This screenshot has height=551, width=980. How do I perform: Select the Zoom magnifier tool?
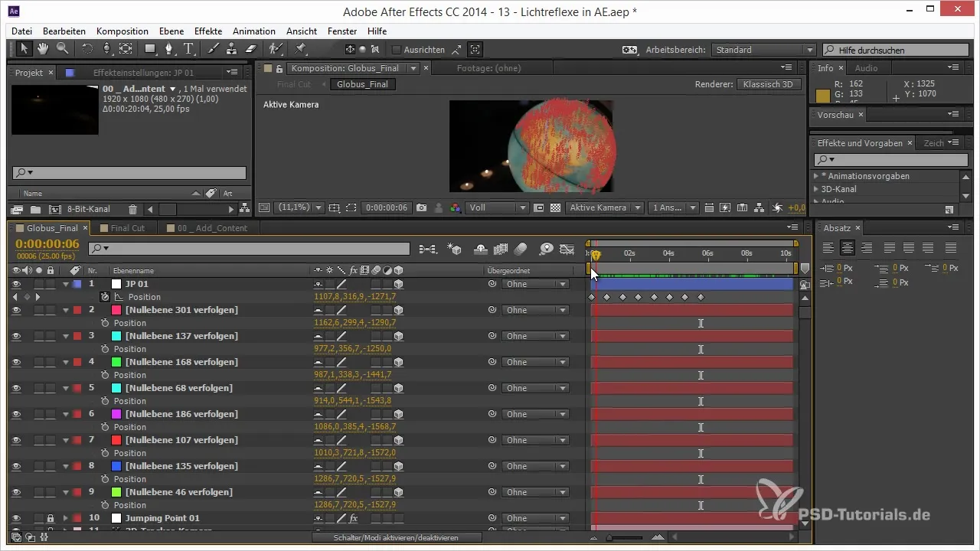pos(62,49)
